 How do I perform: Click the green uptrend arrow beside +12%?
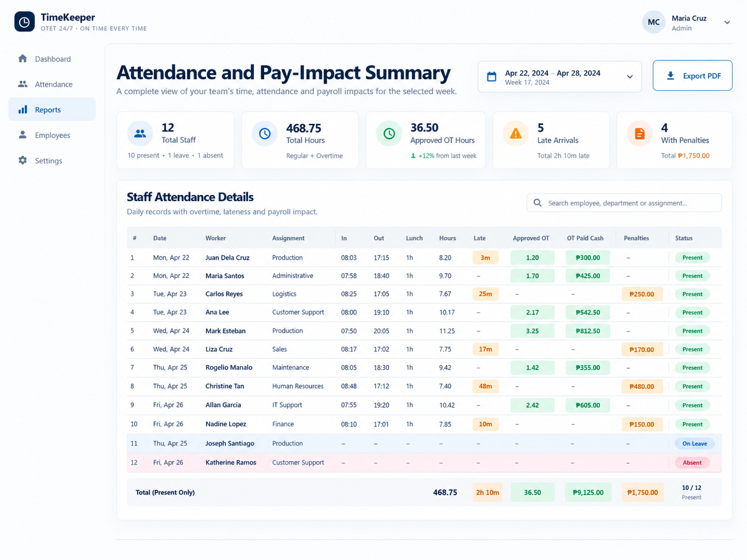pyautogui.click(x=413, y=156)
